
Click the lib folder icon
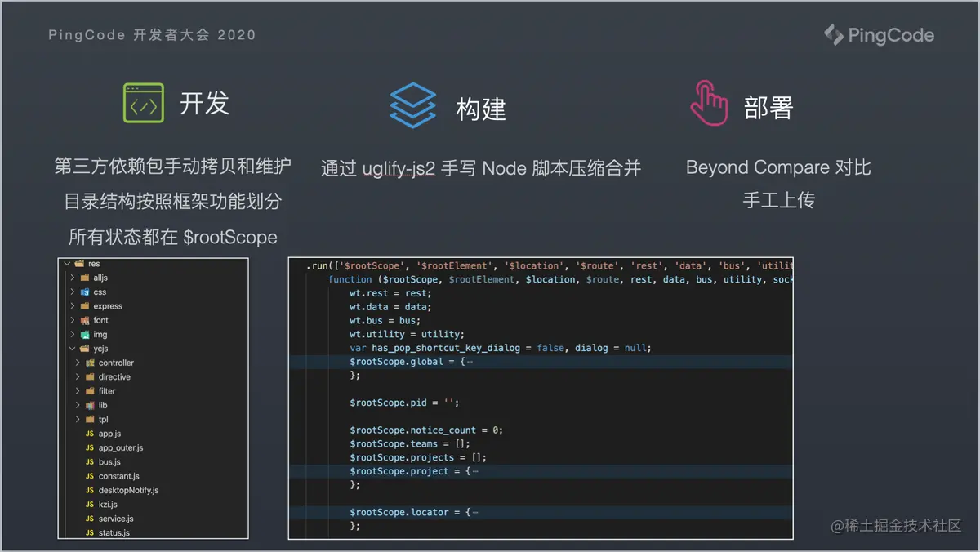point(90,405)
